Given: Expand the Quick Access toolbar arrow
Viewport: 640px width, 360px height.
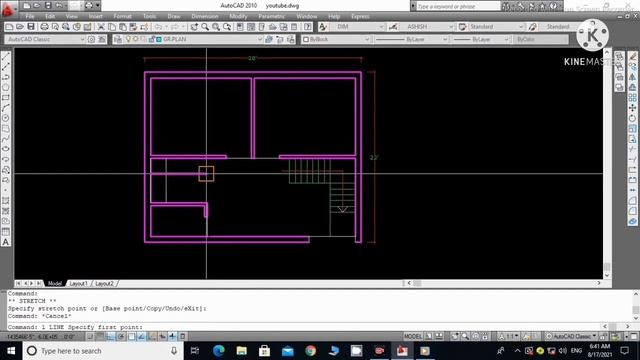Looking at the screenshot, I should [x=98, y=6].
